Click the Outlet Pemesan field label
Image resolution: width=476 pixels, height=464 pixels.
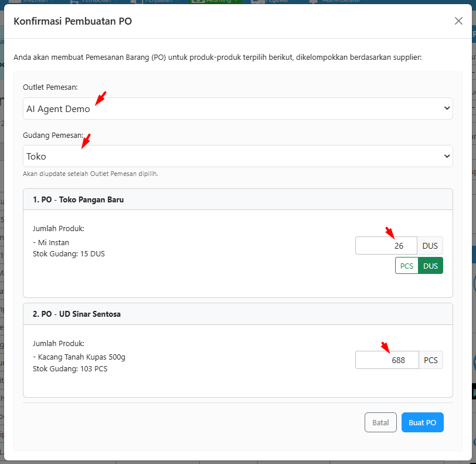click(x=50, y=87)
